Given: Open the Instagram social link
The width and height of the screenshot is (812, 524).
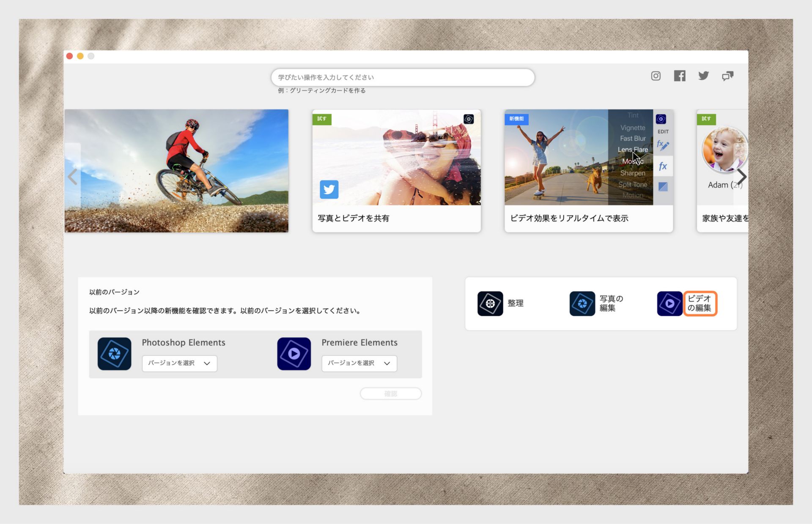Looking at the screenshot, I should pyautogui.click(x=655, y=76).
